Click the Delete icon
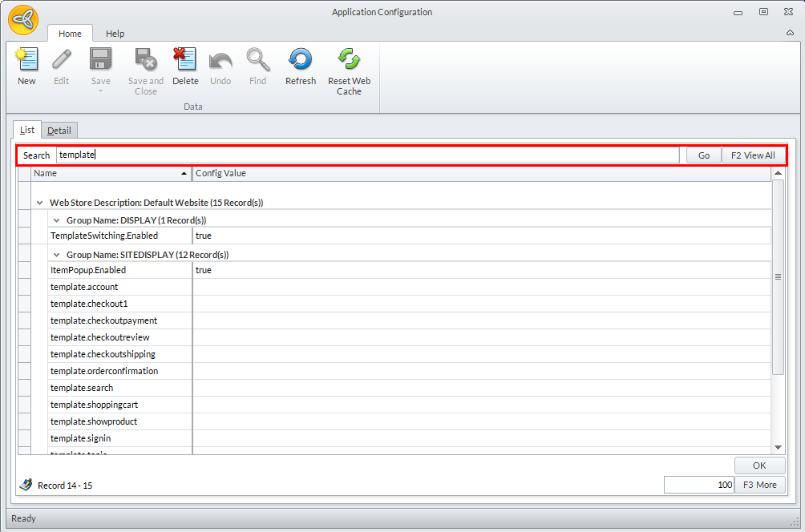 click(185, 59)
